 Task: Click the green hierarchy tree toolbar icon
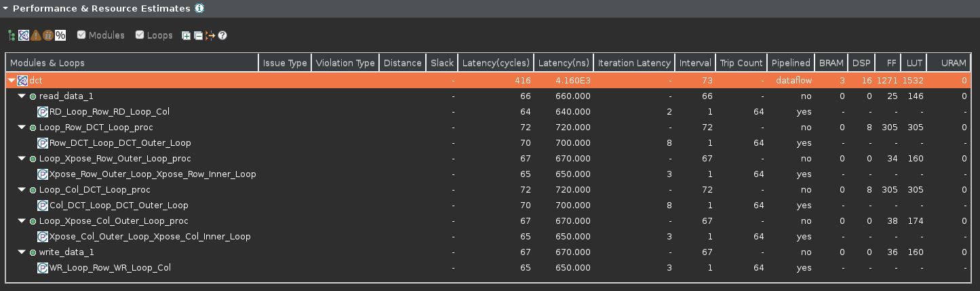[x=11, y=35]
